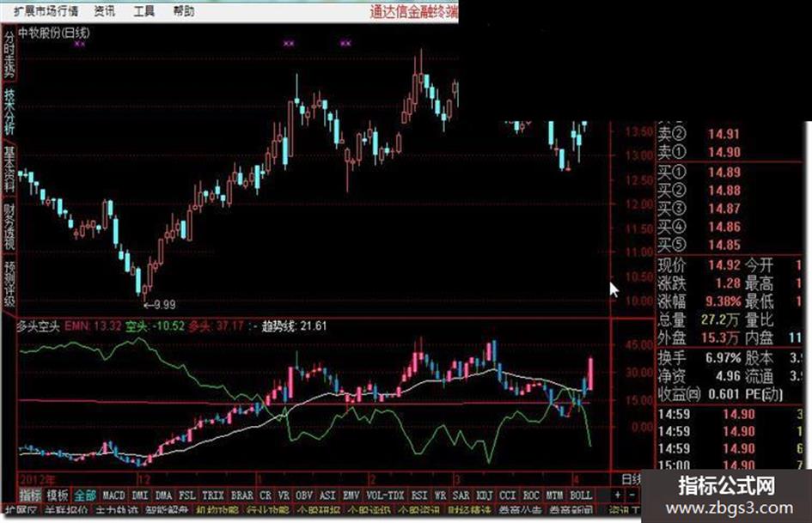Open the 帮助 menu
The height and width of the screenshot is (523, 812).
pos(184,11)
